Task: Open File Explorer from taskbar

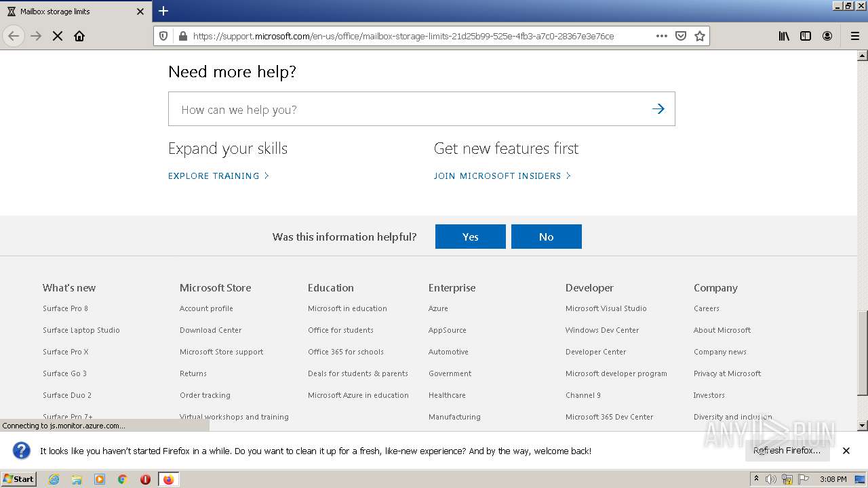Action: 77,479
